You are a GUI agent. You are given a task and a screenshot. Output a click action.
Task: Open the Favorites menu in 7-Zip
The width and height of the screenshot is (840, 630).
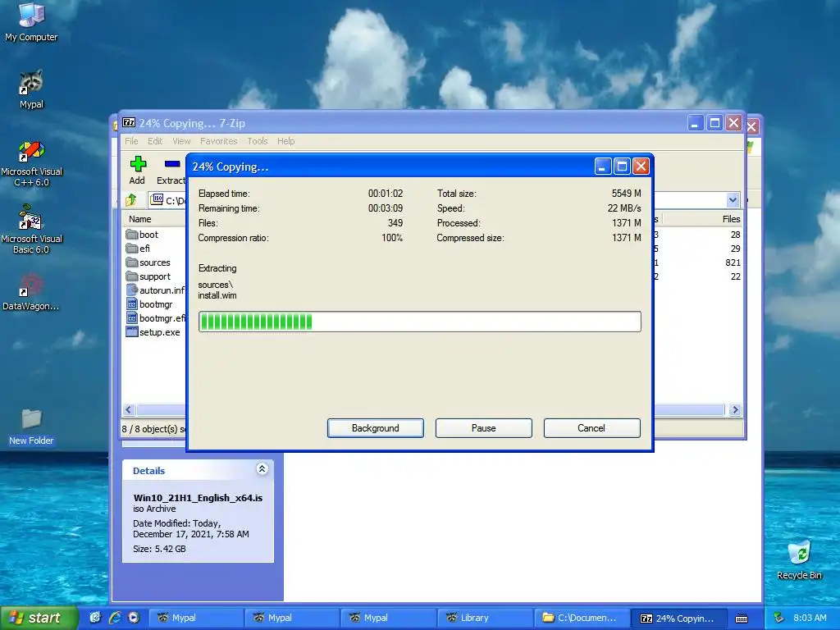(x=218, y=141)
